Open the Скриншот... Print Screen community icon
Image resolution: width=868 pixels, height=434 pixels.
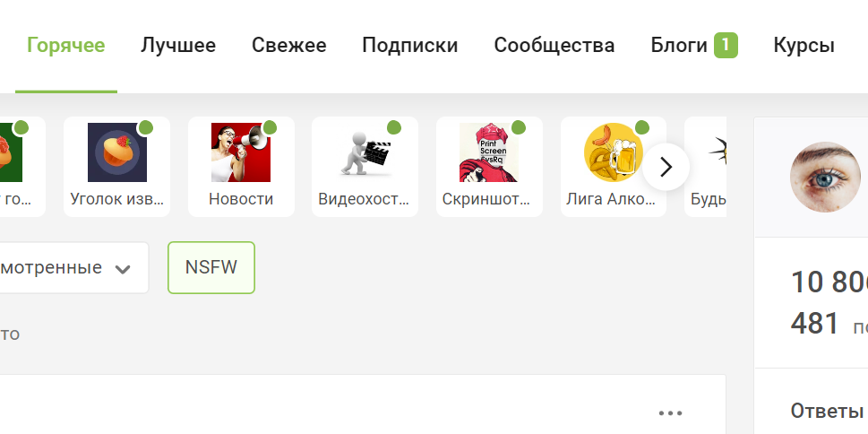(x=489, y=152)
